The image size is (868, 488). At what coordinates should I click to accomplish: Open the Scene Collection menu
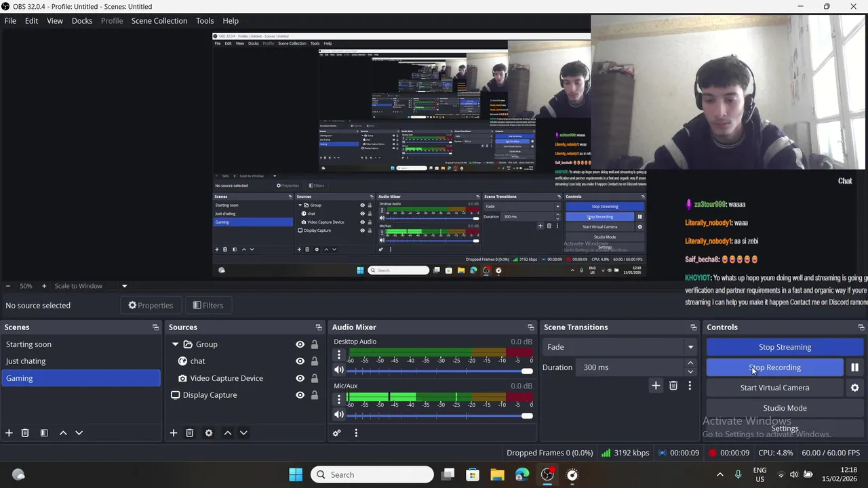tap(159, 21)
